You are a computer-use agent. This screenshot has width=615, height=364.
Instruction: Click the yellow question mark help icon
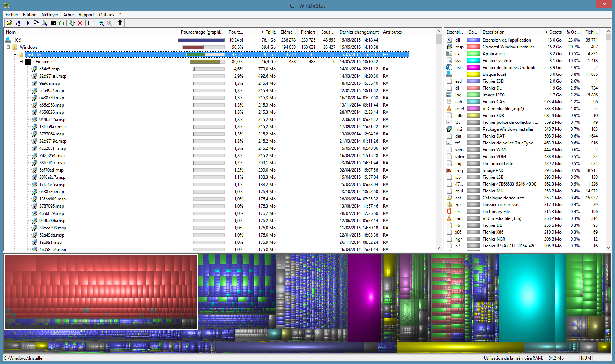point(120,23)
